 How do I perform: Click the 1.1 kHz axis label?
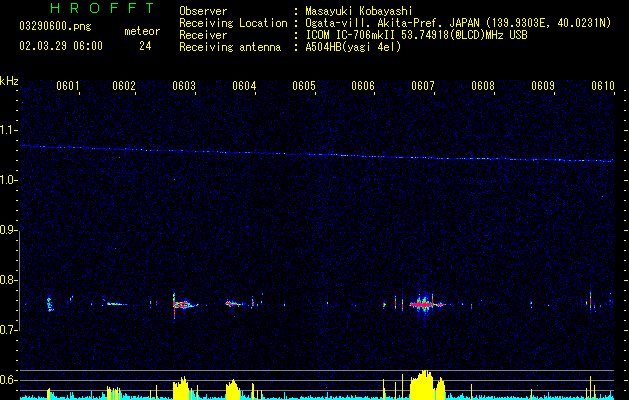pyautogui.click(x=8, y=130)
